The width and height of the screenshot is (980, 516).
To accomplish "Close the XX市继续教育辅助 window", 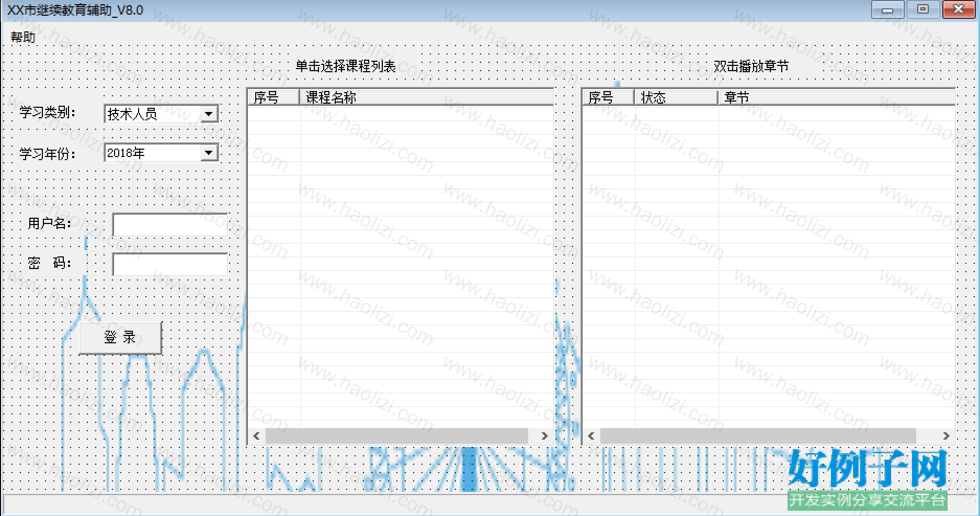I will pos(959,10).
